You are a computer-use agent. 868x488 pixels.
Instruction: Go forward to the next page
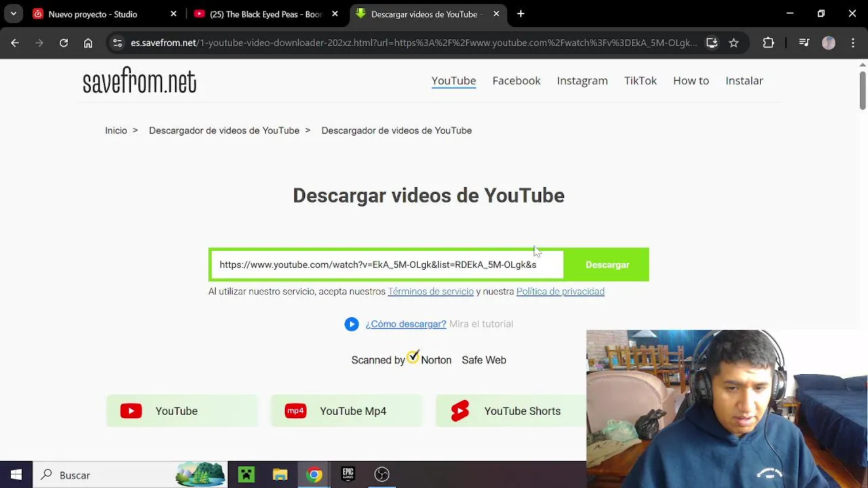click(39, 43)
